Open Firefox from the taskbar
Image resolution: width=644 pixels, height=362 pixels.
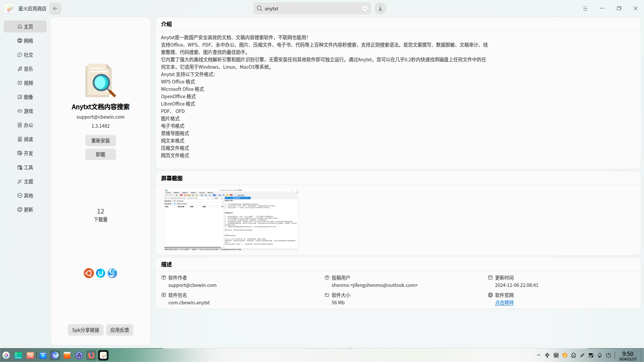pos(91,355)
